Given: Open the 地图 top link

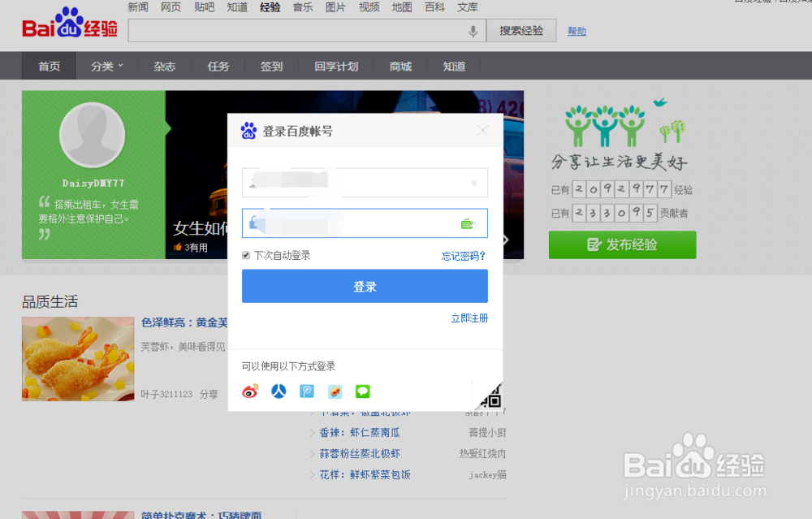Looking at the screenshot, I should click(402, 7).
